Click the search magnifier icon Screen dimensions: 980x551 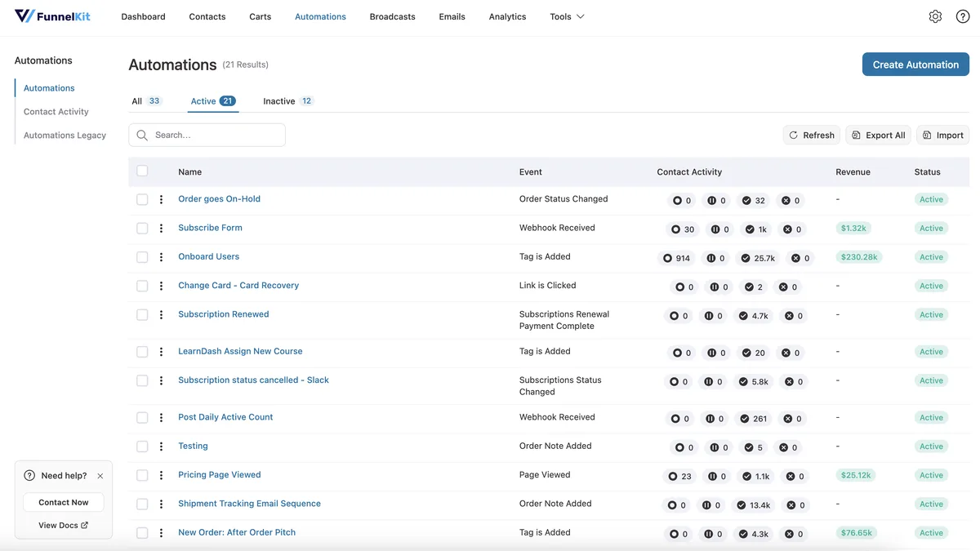[x=142, y=135]
